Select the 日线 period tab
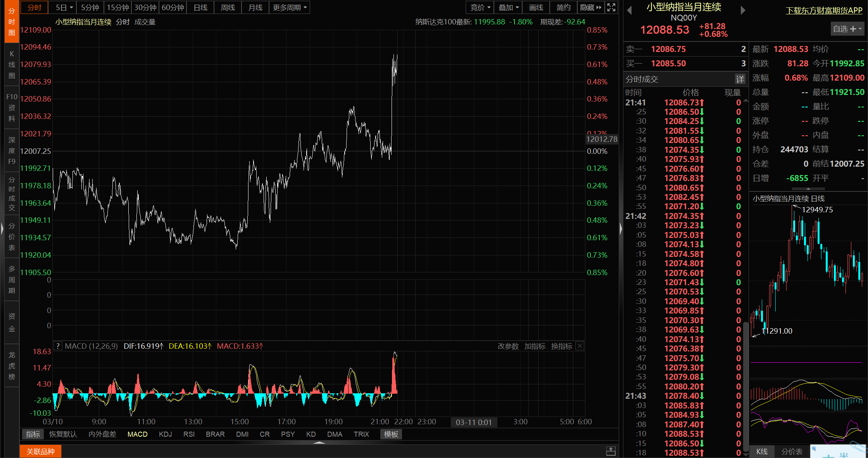868x458 pixels. [x=200, y=7]
